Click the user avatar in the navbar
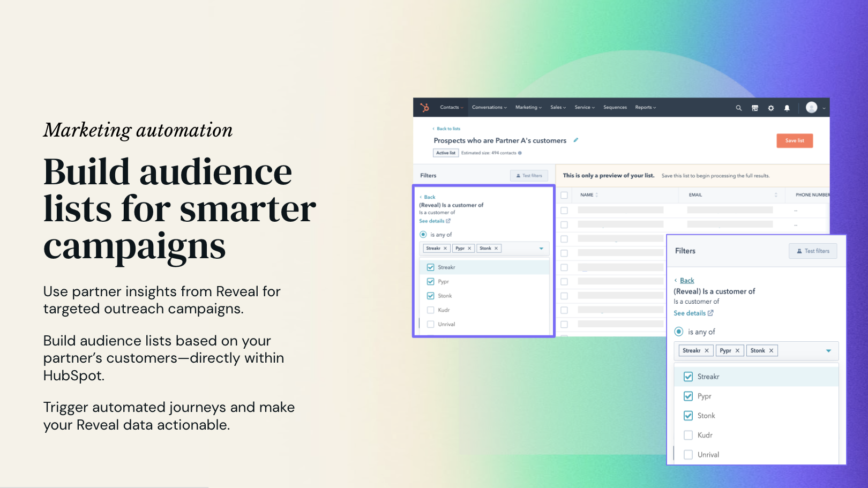The width and height of the screenshot is (868, 488). tap(812, 108)
